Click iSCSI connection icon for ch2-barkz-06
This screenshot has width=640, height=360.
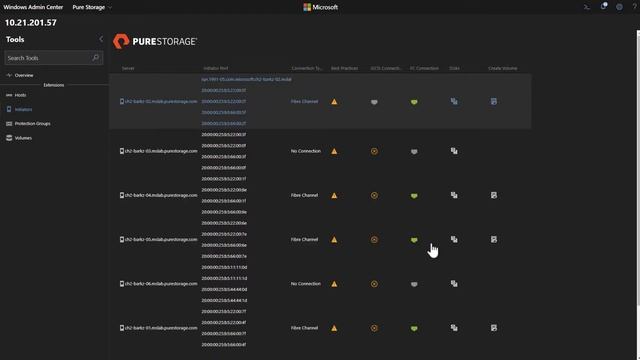point(374,284)
